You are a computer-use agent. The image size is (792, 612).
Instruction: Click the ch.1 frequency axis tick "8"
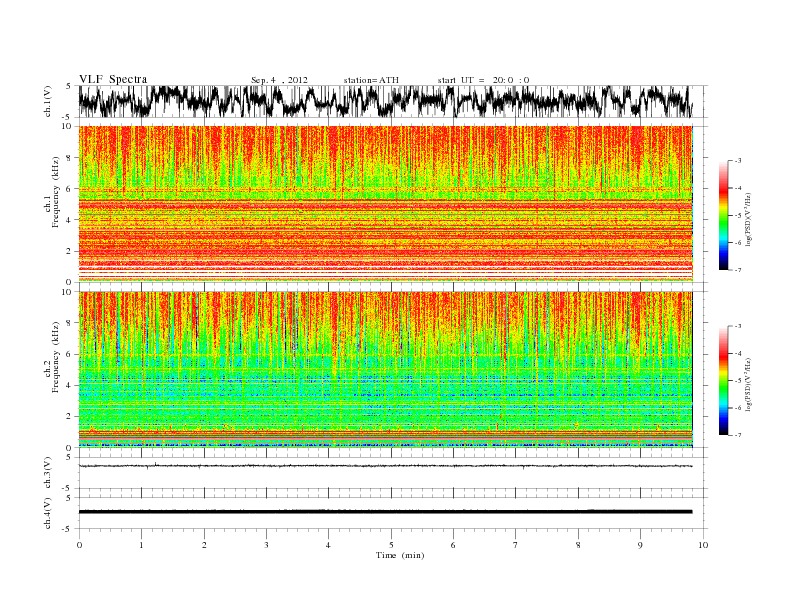(x=70, y=158)
